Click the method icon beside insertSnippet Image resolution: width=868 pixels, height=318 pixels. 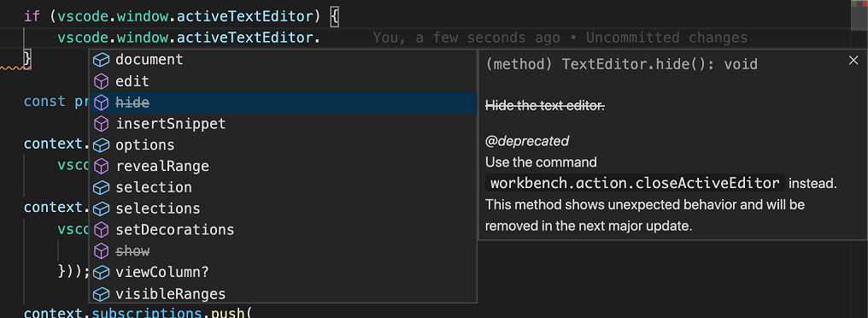(102, 124)
